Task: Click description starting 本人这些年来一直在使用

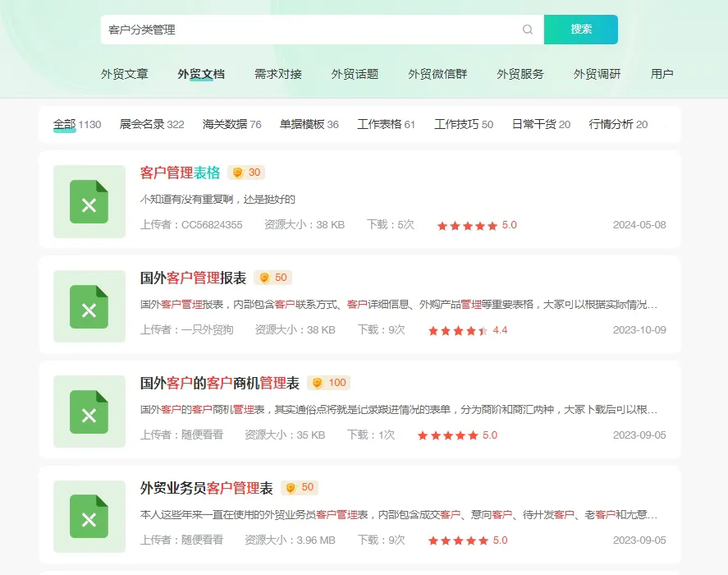Action: coord(398,514)
